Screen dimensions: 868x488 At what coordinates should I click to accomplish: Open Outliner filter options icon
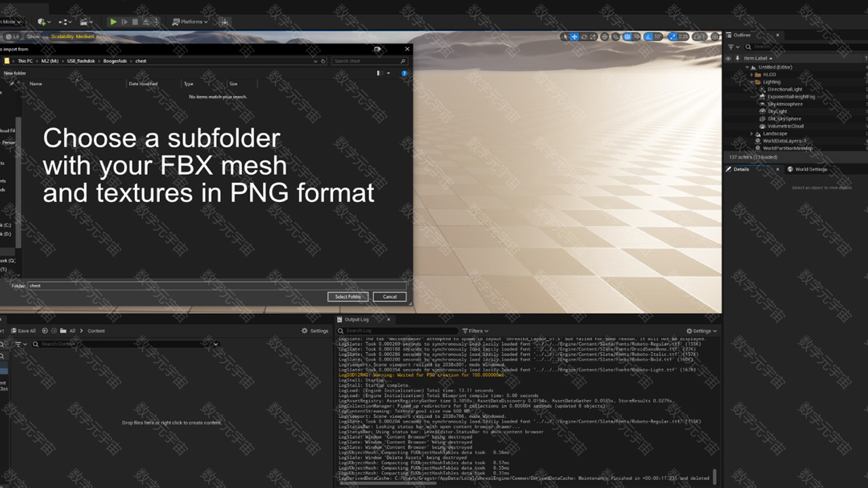[733, 47]
